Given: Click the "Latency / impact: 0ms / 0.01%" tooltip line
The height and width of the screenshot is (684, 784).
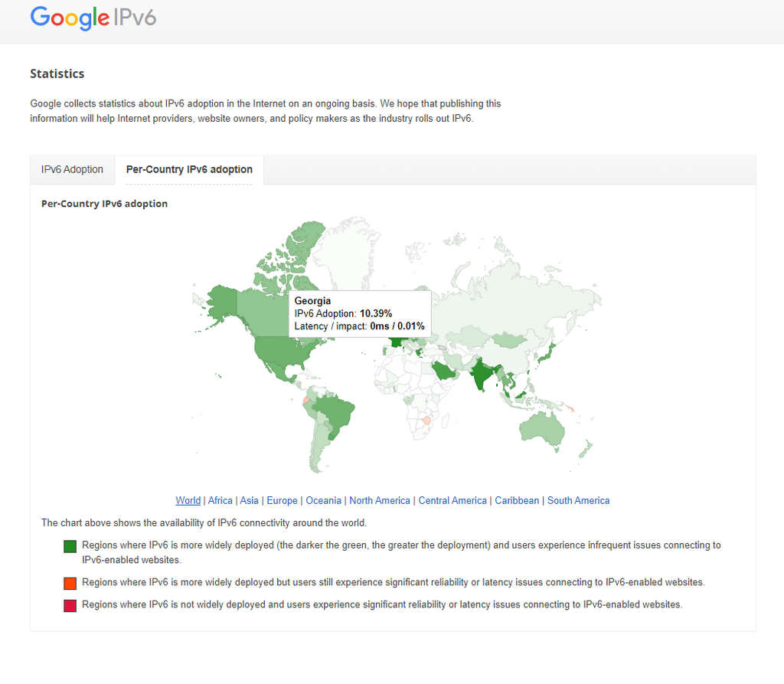Looking at the screenshot, I should click(360, 326).
